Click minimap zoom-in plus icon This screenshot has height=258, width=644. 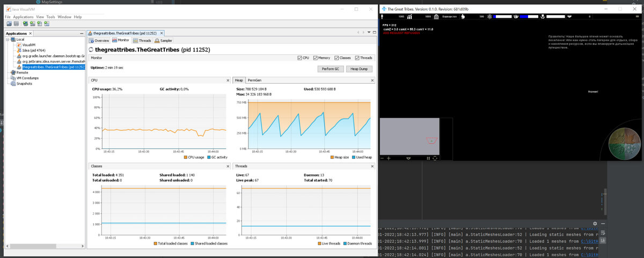389,158
